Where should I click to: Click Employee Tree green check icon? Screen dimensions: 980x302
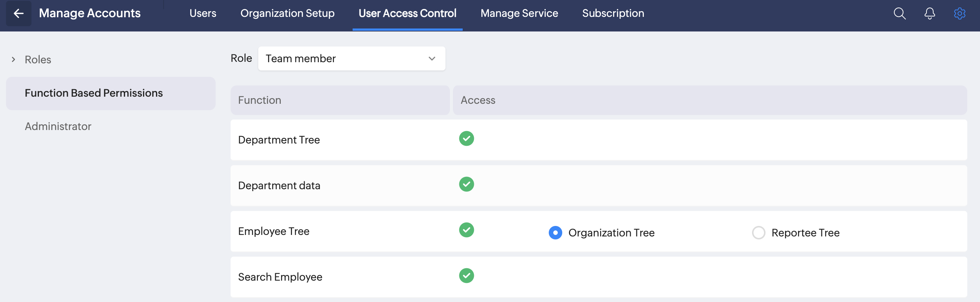point(466,230)
